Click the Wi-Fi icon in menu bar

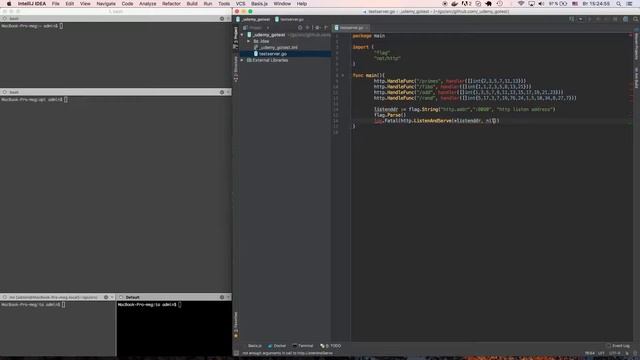pos(521,4)
